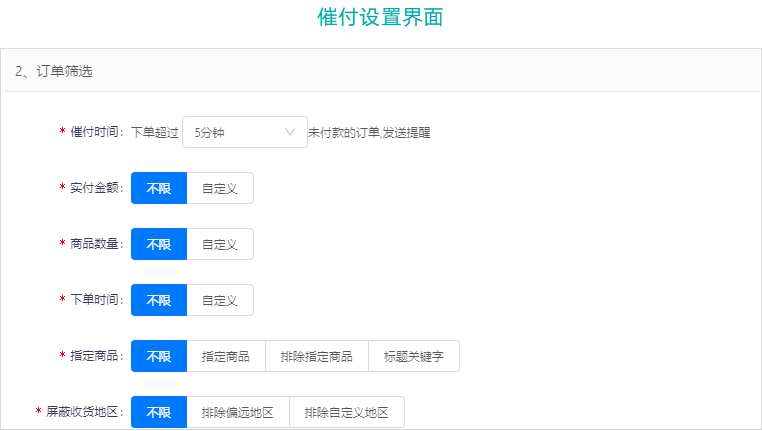Select 不限 for 下单时间
Screen dimensions: 762x431
[159, 300]
